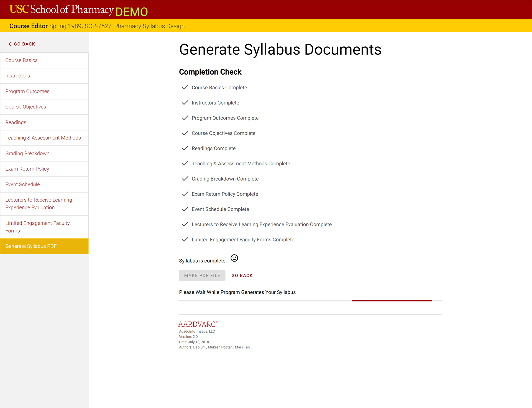The width and height of the screenshot is (532, 408).
Task: Click the Instructors Complete checkmark
Action: pyautogui.click(x=185, y=102)
